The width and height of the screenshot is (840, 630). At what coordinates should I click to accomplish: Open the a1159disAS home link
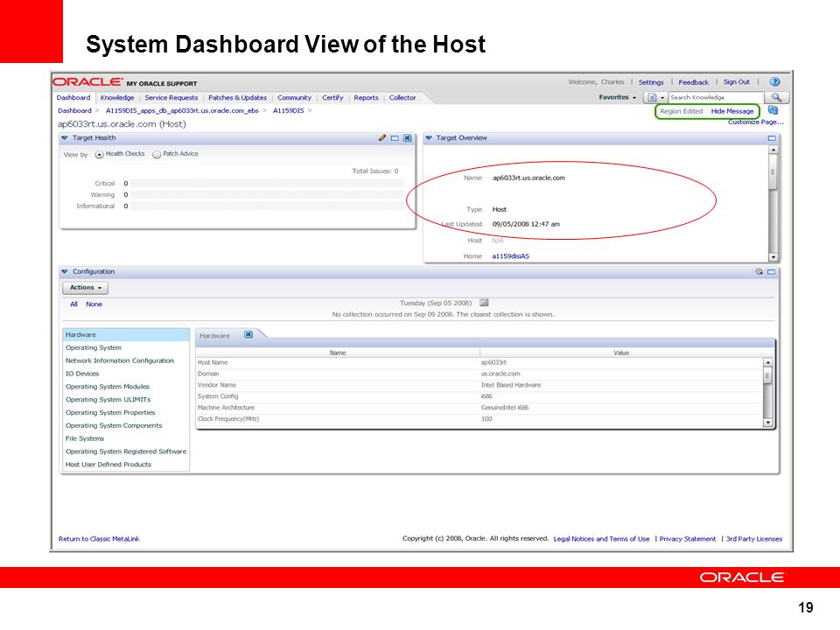(510, 256)
